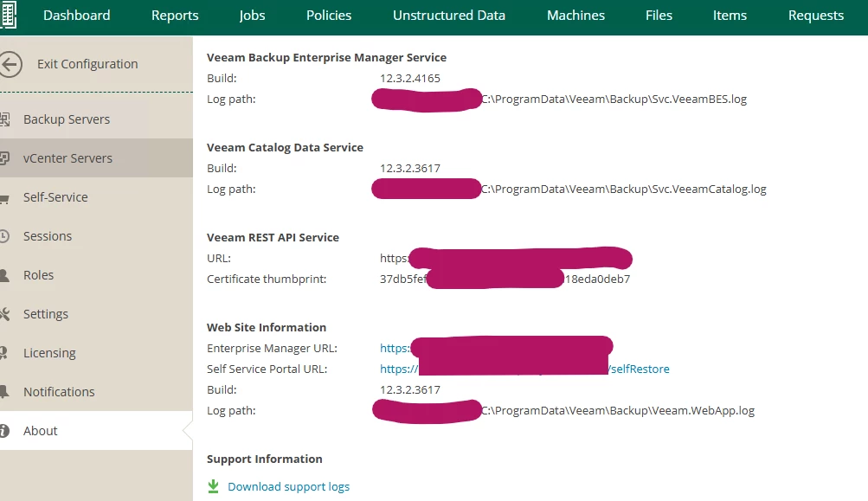The width and height of the screenshot is (868, 501).
Task: Click the Svc.VeeamBES.log path text
Action: tap(614, 100)
